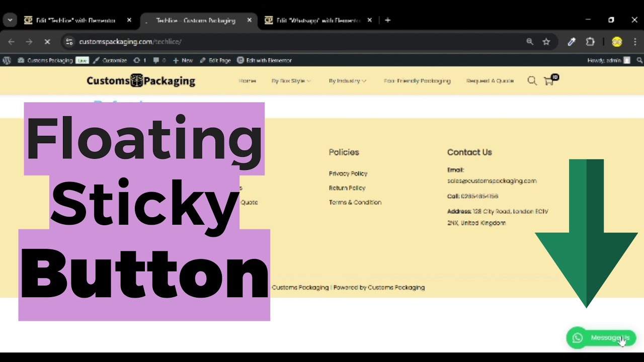
Task: Bookmark this page with star icon
Action: 546,42
